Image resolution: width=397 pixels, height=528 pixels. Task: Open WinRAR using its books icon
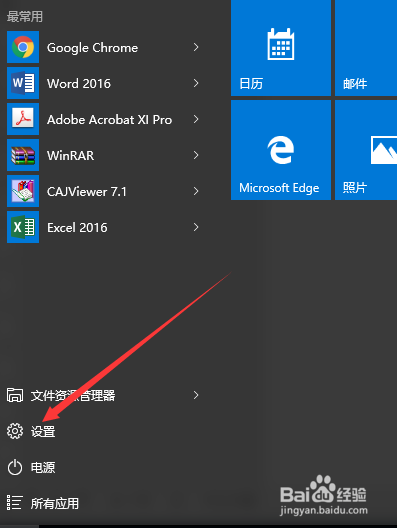tap(23, 155)
